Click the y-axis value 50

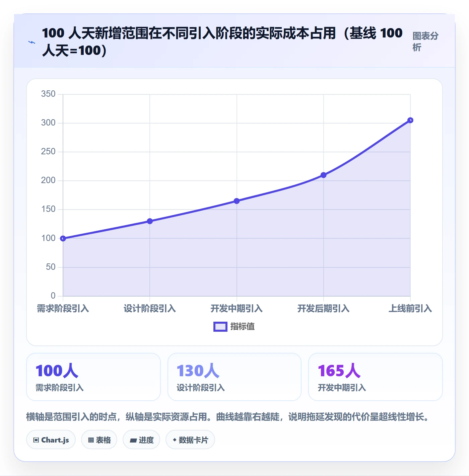pos(51,267)
